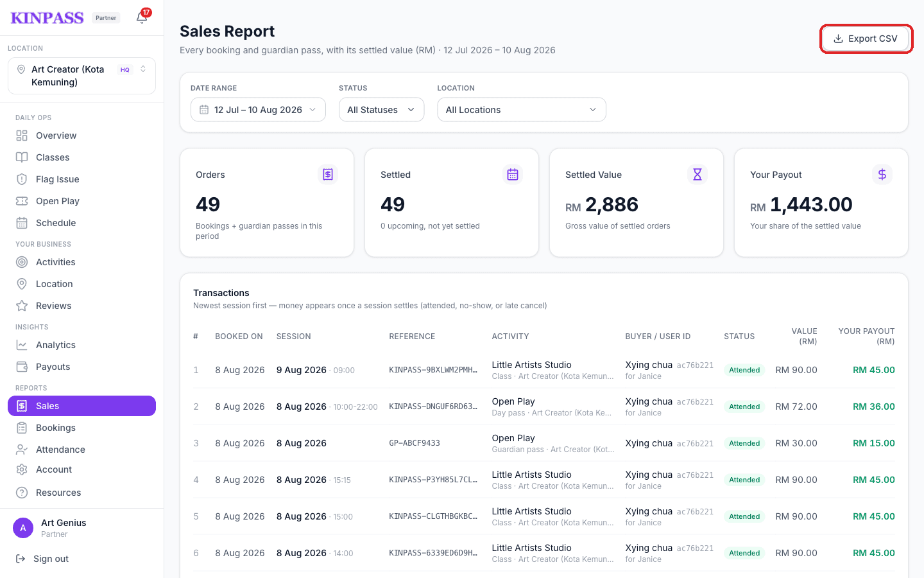Open the Bookings report

pyautogui.click(x=81, y=428)
